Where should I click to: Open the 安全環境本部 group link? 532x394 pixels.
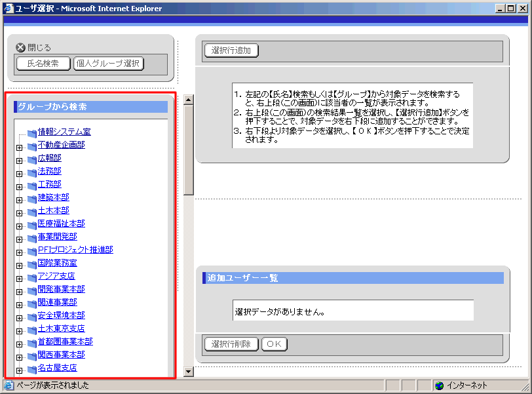click(62, 315)
